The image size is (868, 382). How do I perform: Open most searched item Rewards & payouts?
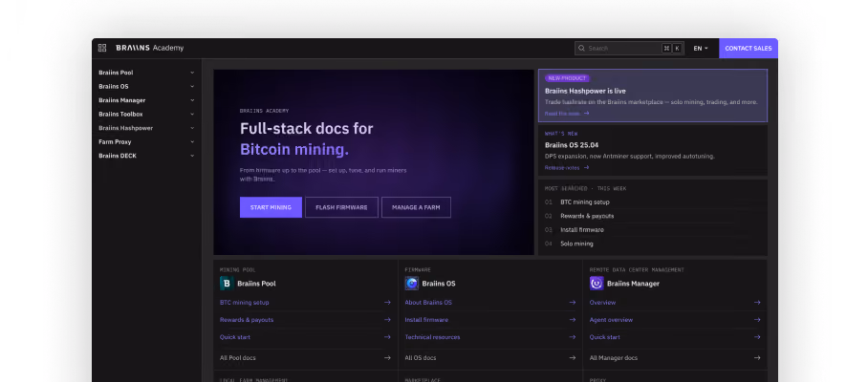pos(587,216)
